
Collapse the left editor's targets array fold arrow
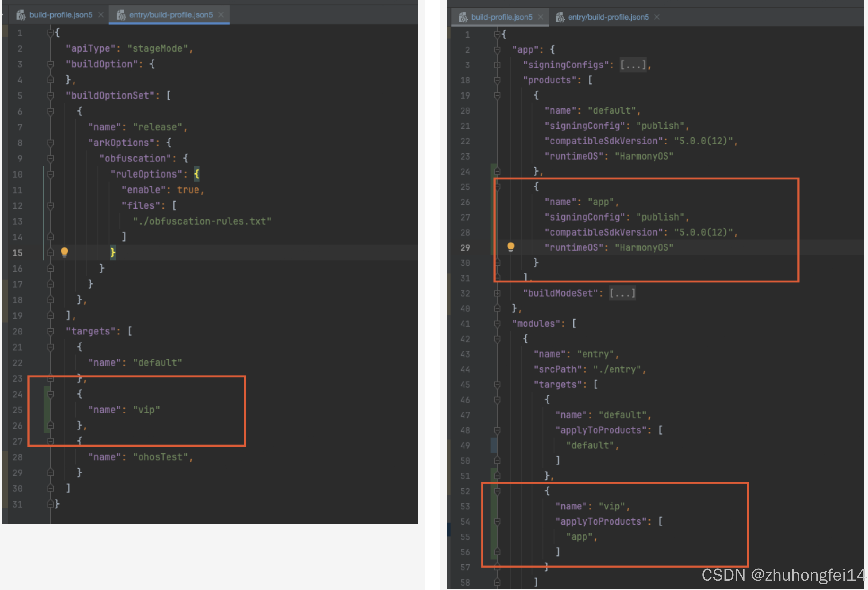(50, 331)
